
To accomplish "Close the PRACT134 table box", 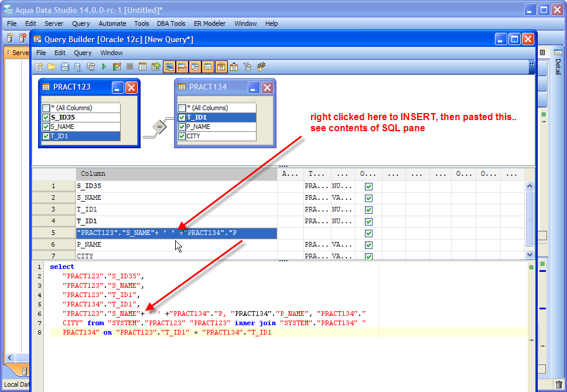I will pyautogui.click(x=267, y=87).
